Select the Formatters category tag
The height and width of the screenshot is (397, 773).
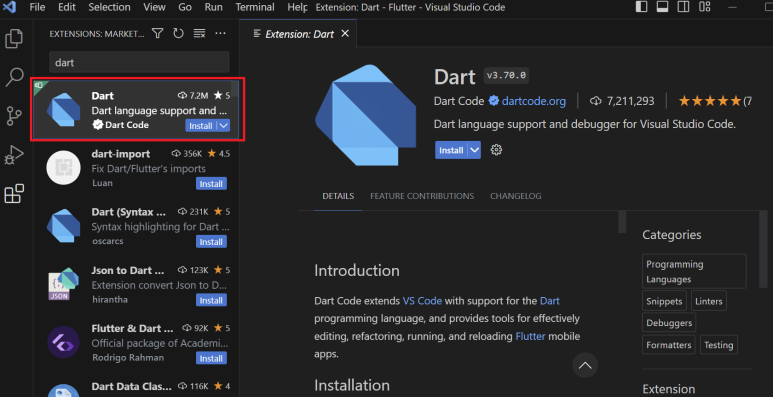point(668,345)
